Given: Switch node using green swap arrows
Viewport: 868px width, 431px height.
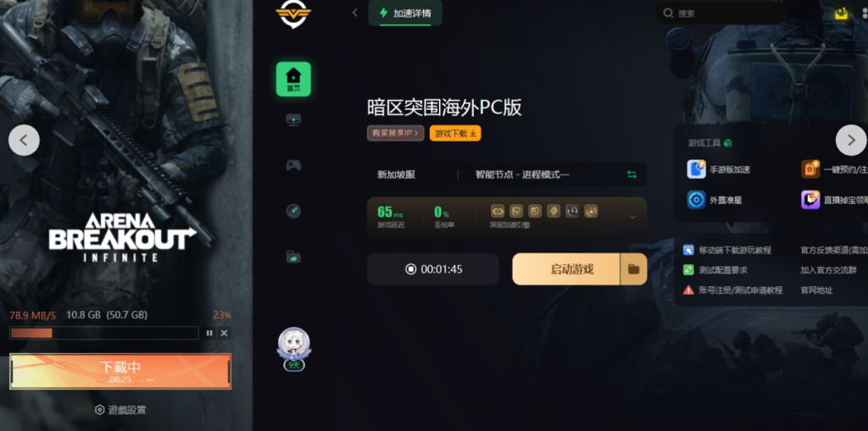Looking at the screenshot, I should [632, 174].
